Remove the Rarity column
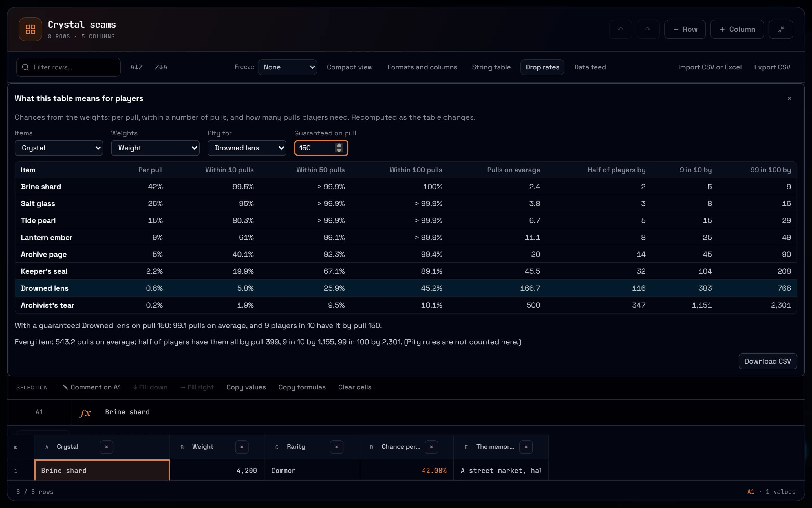The width and height of the screenshot is (812, 508). click(337, 447)
